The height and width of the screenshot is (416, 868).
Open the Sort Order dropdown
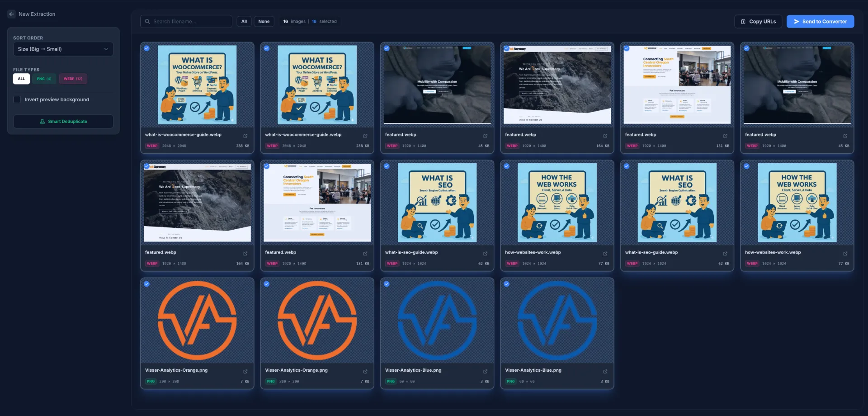63,49
